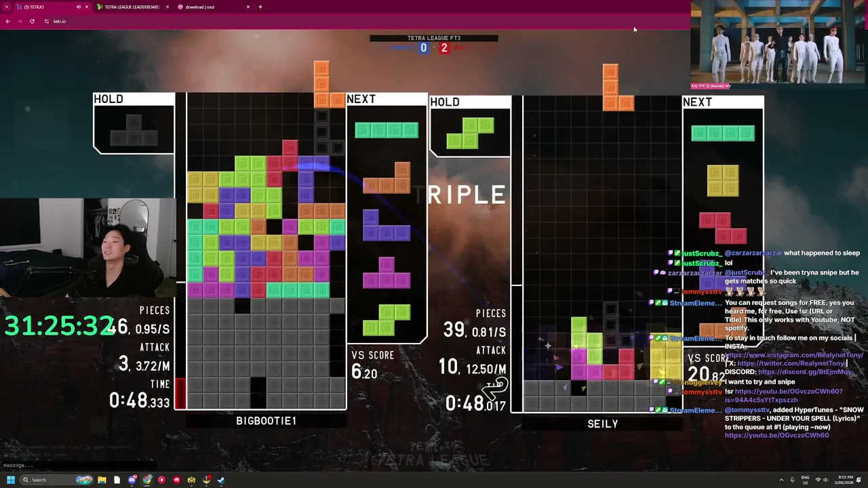This screenshot has width=868, height=488.
Task: Click the SEILY player name
Action: pyautogui.click(x=603, y=424)
